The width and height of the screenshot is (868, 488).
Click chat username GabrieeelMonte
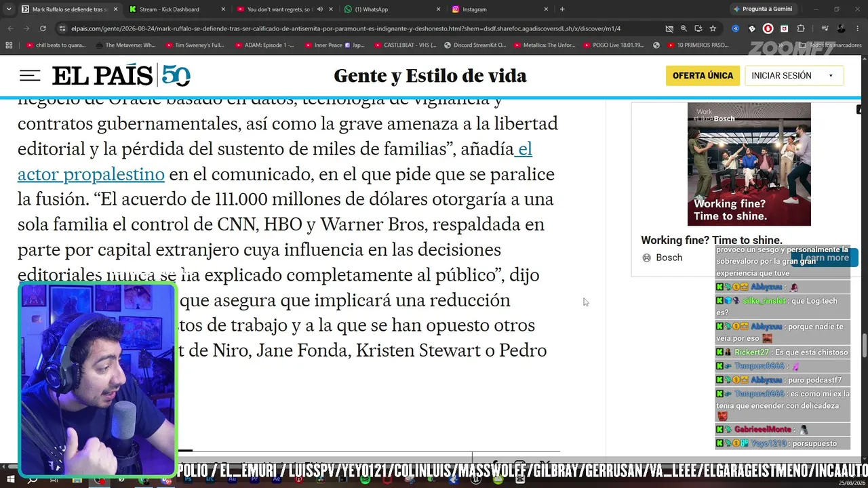tap(762, 430)
